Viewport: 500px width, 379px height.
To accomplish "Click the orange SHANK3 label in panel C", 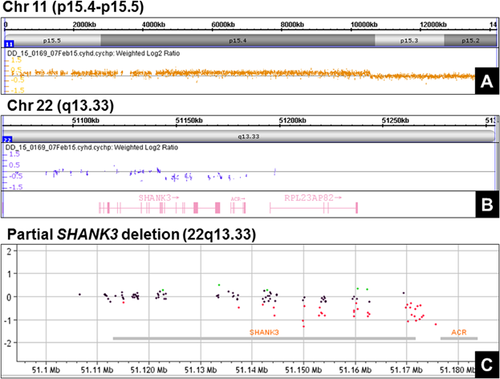I will (264, 332).
